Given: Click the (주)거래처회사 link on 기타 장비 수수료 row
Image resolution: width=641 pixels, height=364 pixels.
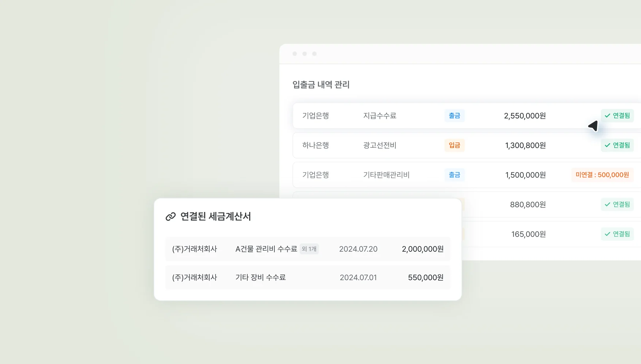Looking at the screenshot, I should click(195, 277).
